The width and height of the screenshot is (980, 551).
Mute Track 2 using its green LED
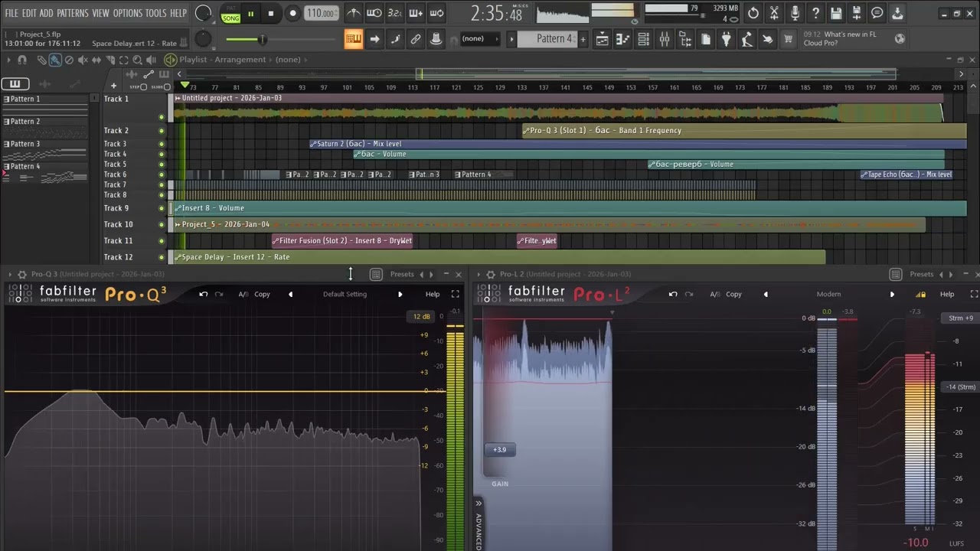tap(162, 131)
